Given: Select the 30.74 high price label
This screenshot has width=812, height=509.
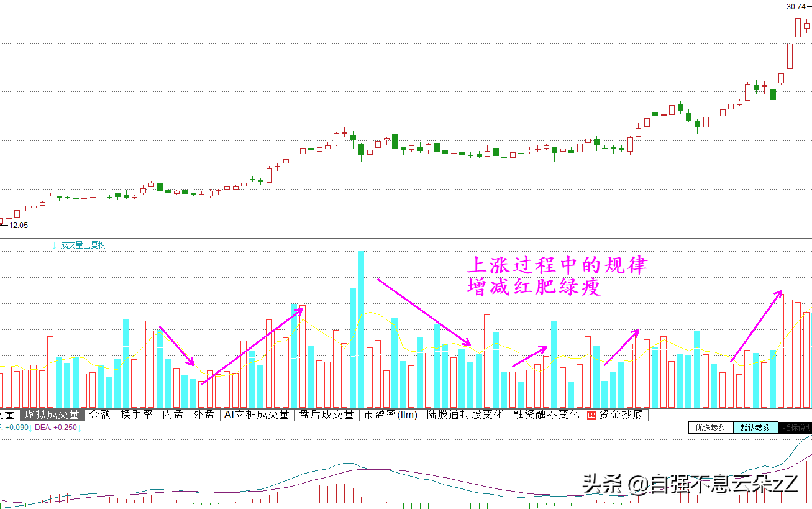Looking at the screenshot, I should coord(796,7).
